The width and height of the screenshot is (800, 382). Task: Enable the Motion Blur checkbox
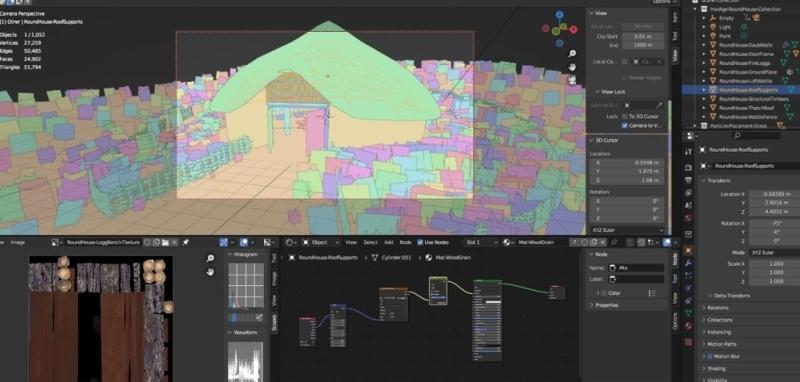710,356
